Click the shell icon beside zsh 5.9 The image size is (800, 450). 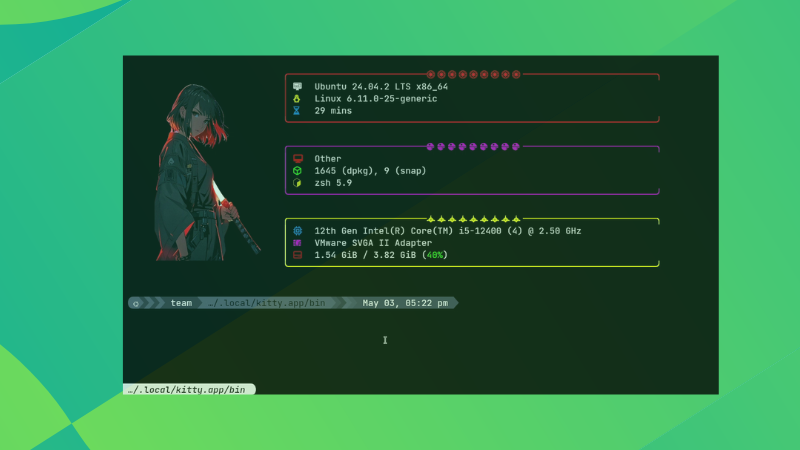[x=297, y=183]
